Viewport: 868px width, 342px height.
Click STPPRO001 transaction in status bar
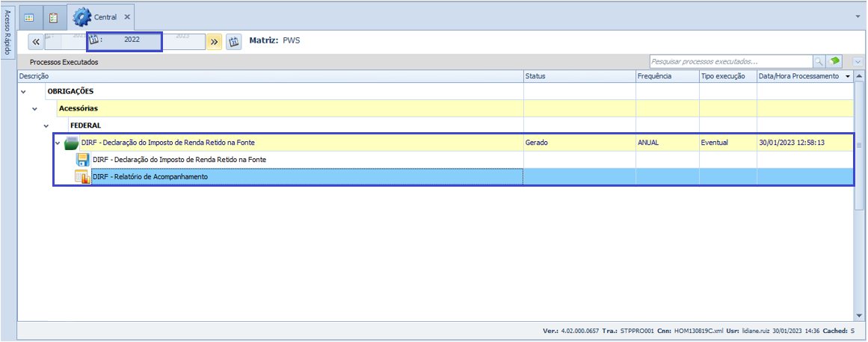(636, 331)
